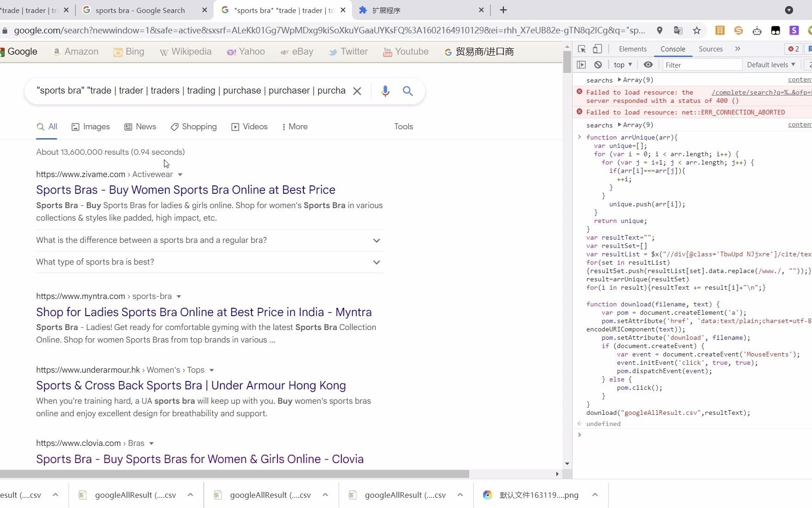Open the black mask extension icon
Image resolution: width=812 pixels, height=508 pixels.
(x=775, y=31)
